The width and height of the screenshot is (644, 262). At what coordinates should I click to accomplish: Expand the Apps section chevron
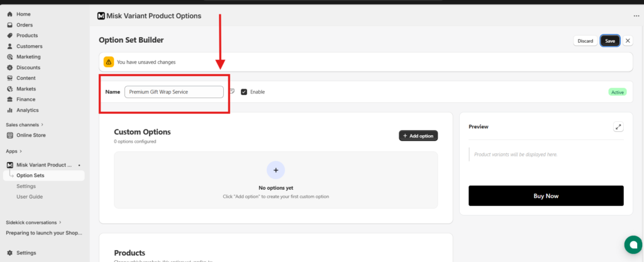(21, 151)
